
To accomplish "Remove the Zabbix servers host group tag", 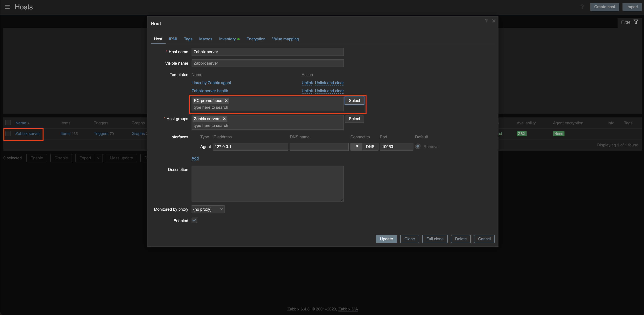I will (x=224, y=119).
